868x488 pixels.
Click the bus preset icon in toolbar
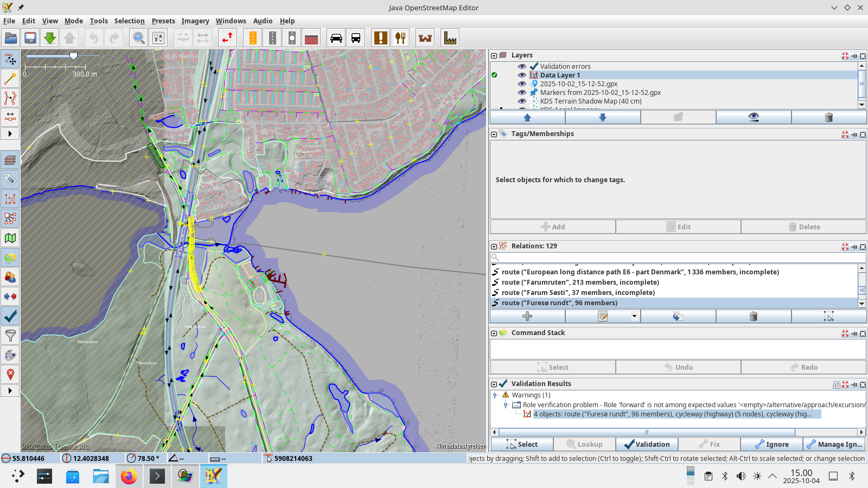tap(356, 38)
